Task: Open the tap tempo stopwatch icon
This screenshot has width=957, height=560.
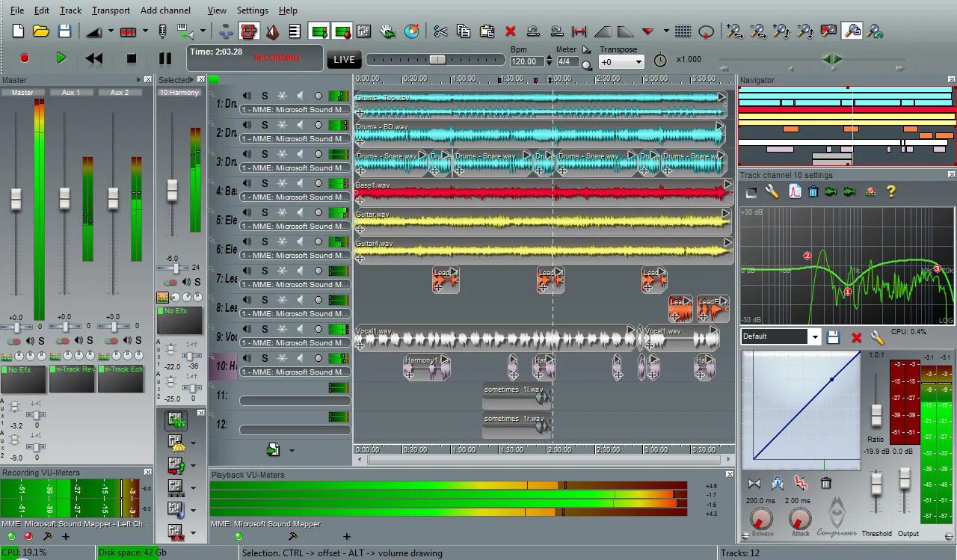Action: (x=660, y=60)
